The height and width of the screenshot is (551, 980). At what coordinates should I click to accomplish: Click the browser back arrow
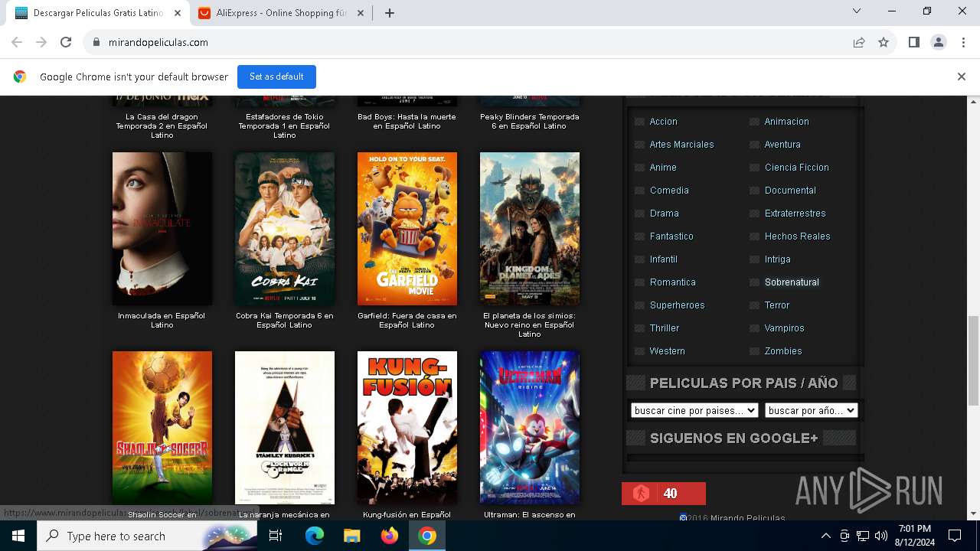pyautogui.click(x=17, y=42)
